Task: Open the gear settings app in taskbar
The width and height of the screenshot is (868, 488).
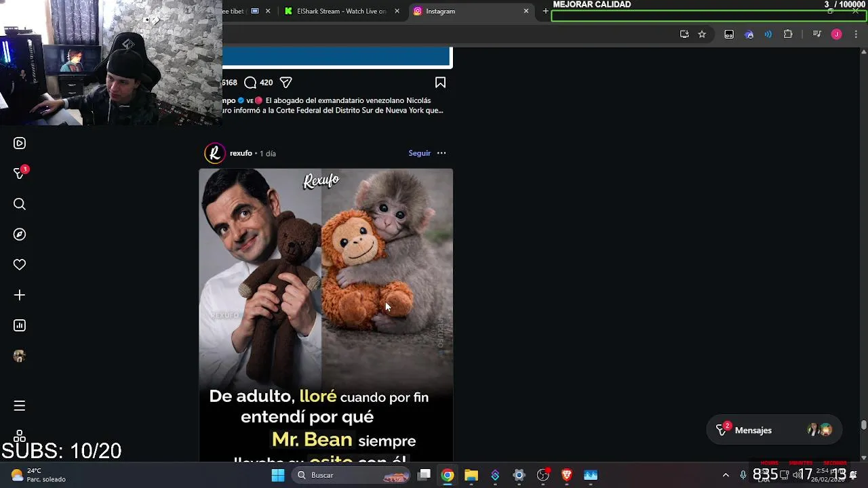Action: click(x=519, y=475)
